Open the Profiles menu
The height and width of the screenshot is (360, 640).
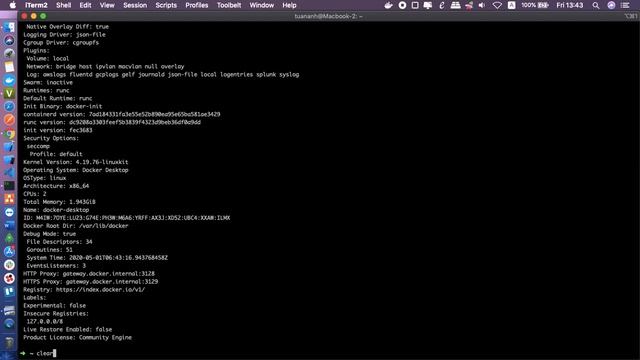point(197,5)
